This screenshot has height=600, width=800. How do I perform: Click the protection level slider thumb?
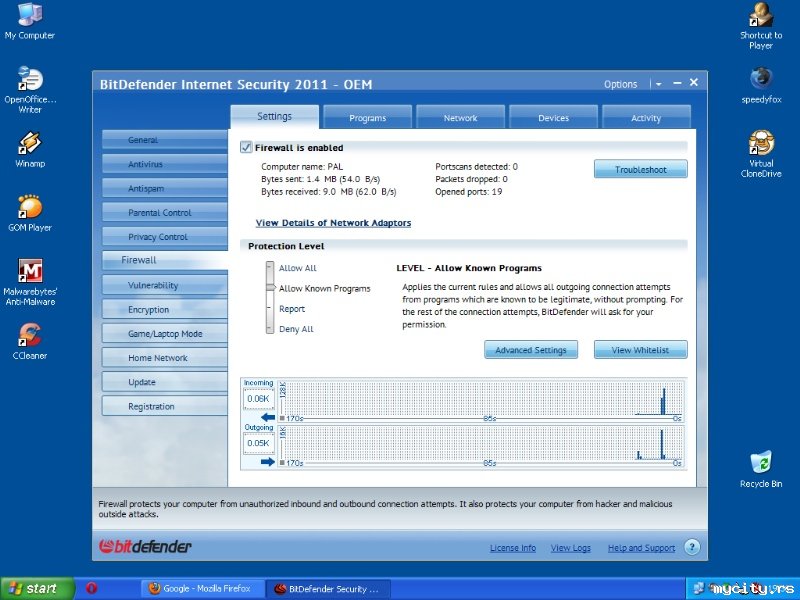270,288
